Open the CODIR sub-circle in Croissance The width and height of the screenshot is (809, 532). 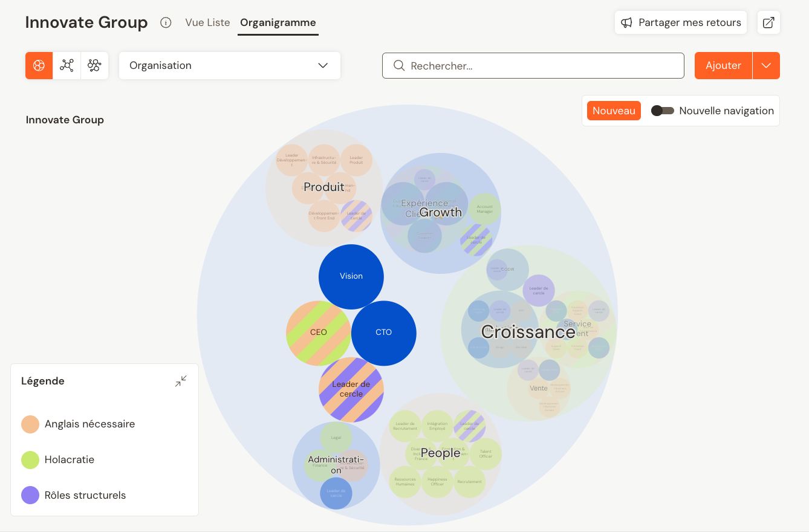(x=508, y=269)
